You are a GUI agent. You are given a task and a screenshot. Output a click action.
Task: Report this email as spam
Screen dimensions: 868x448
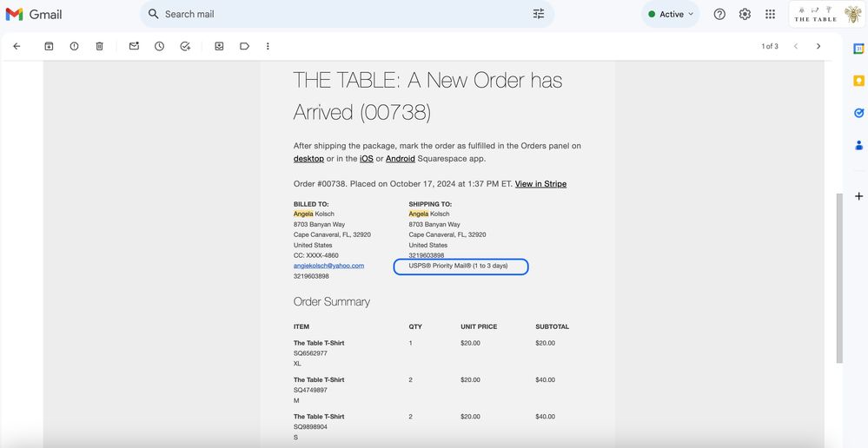point(74,46)
